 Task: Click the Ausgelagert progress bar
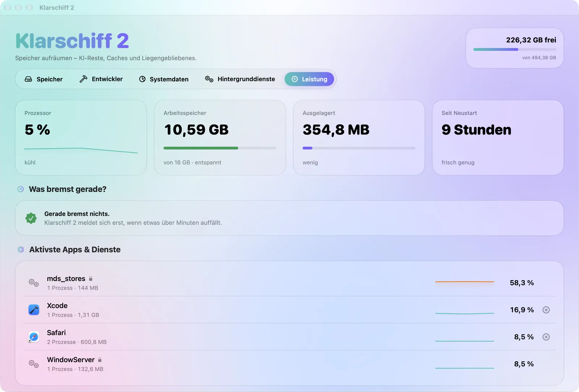(x=359, y=148)
